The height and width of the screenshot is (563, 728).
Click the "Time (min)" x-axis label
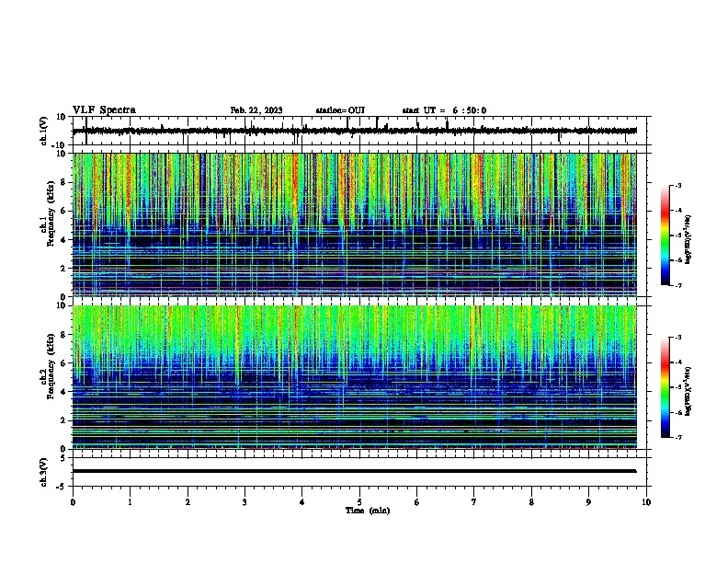[x=368, y=511]
